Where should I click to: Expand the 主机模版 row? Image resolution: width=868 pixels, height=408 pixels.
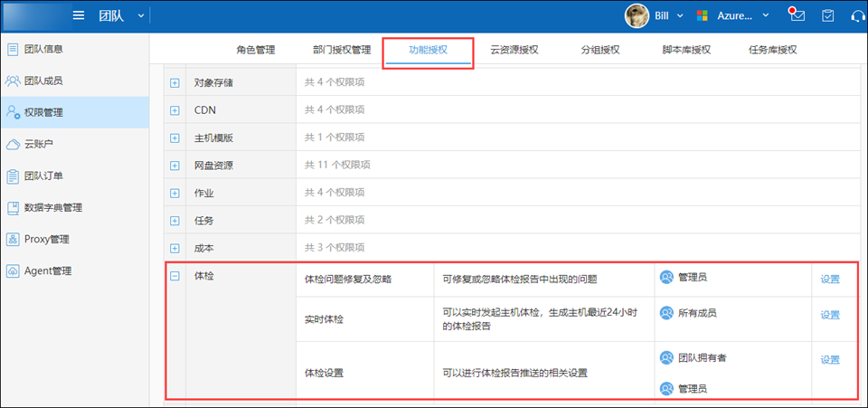(x=175, y=138)
